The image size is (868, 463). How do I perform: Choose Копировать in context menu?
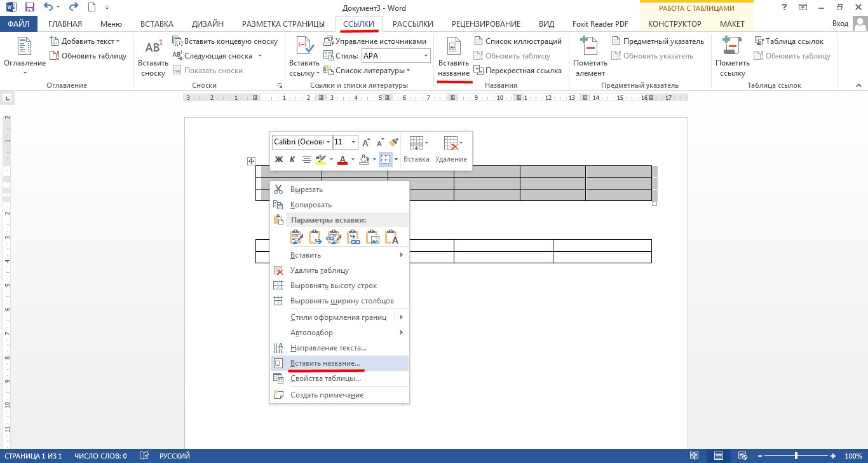[339, 205]
